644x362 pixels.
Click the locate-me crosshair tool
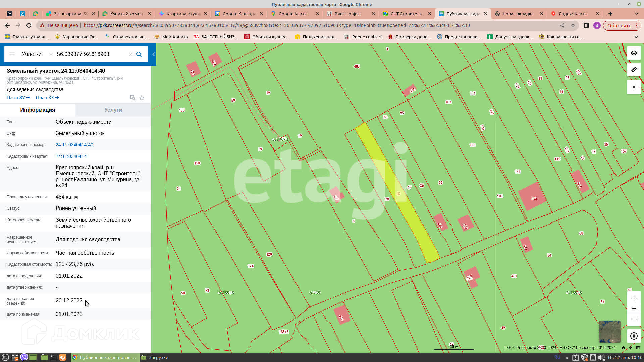click(634, 87)
